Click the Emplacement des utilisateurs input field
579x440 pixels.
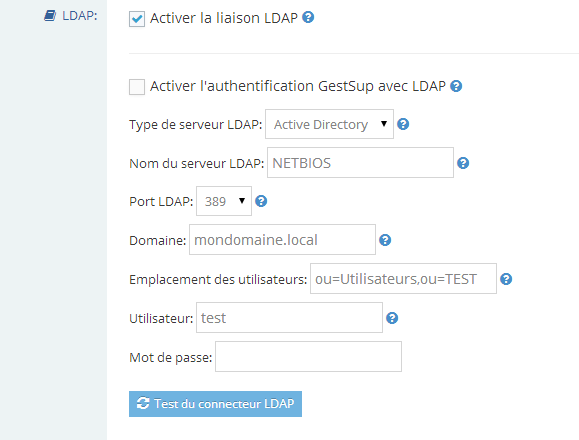pos(403,279)
